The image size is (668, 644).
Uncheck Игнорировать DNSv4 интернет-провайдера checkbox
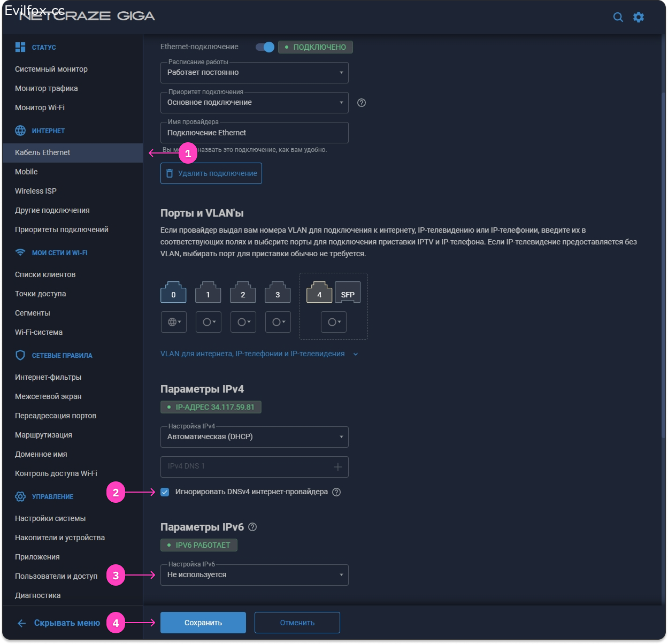point(165,492)
